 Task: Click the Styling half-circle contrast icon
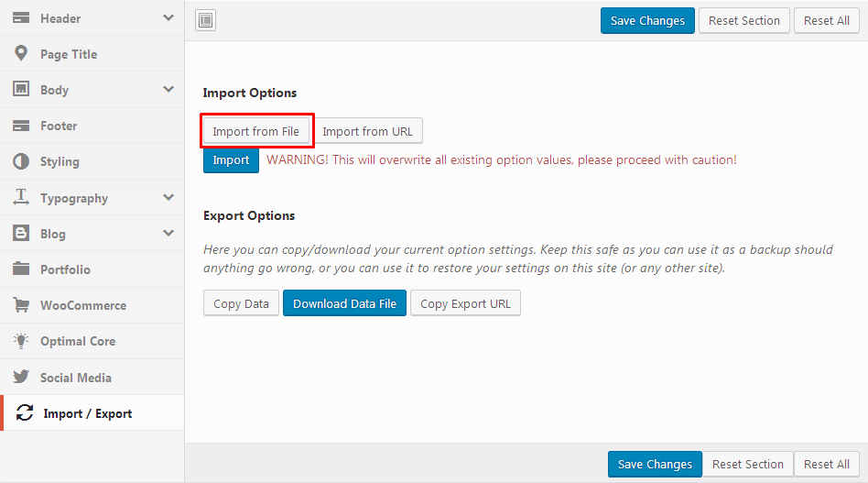21,161
